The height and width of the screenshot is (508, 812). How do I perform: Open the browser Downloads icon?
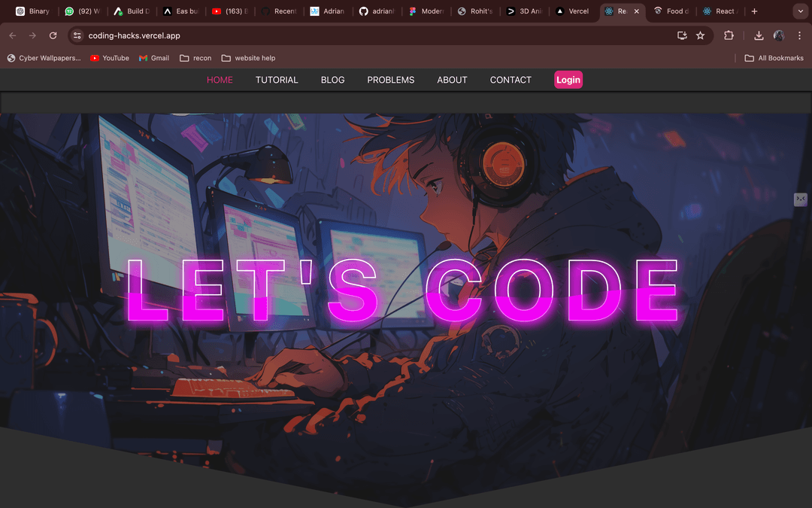pyautogui.click(x=759, y=35)
